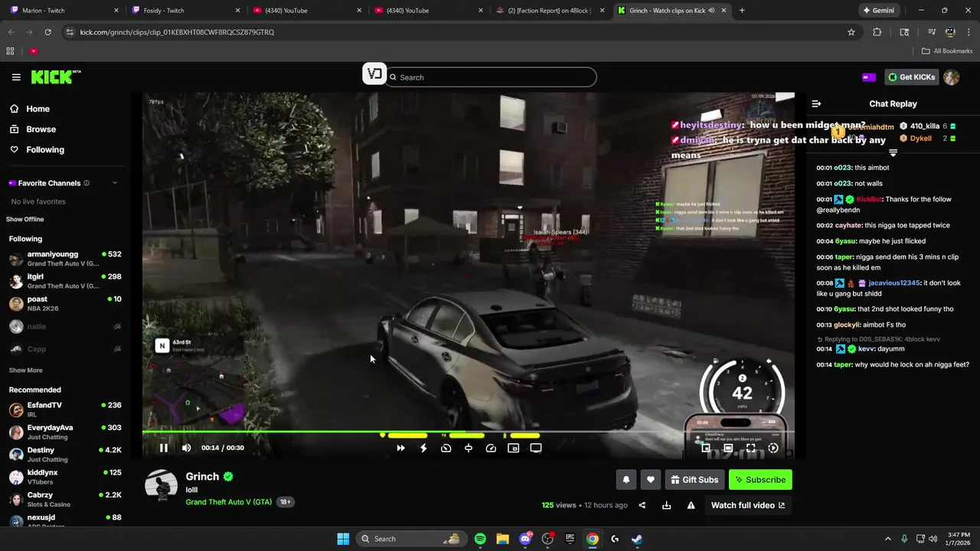Open Spotify from taskbar
Viewport: 980px width, 551px height.
pos(480,539)
